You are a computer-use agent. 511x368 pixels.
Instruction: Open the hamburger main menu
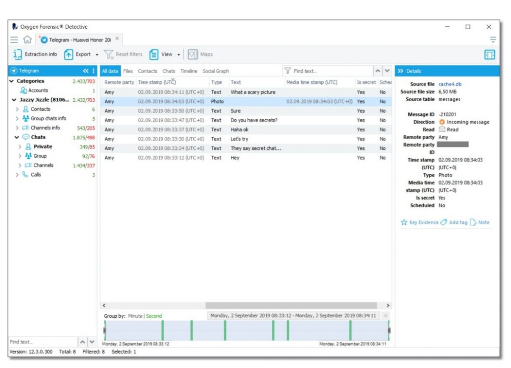click(x=14, y=40)
